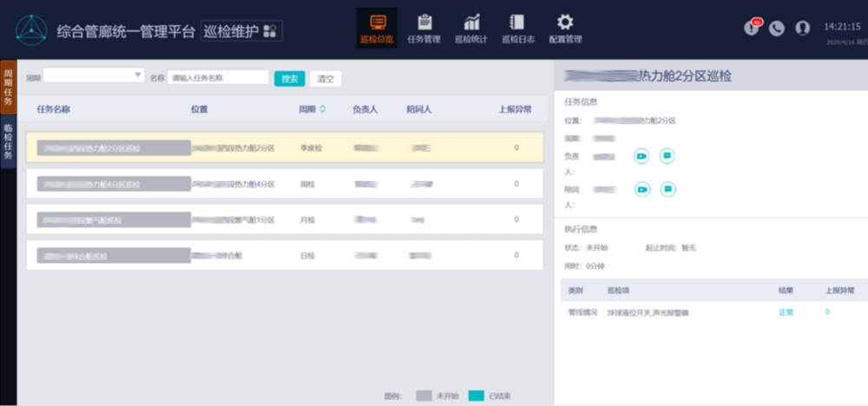Click the teal 已结束 legend swatch
This screenshot has height=406, width=868.
[x=476, y=395]
